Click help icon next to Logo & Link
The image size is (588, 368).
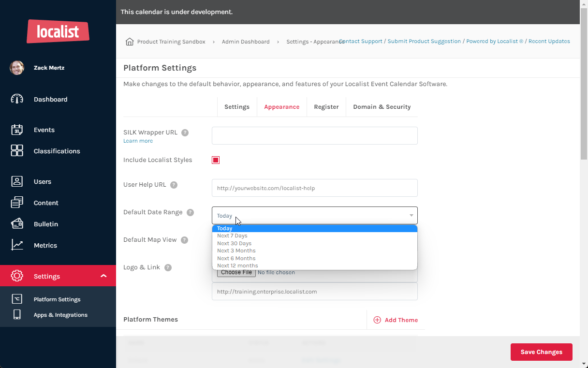(168, 267)
